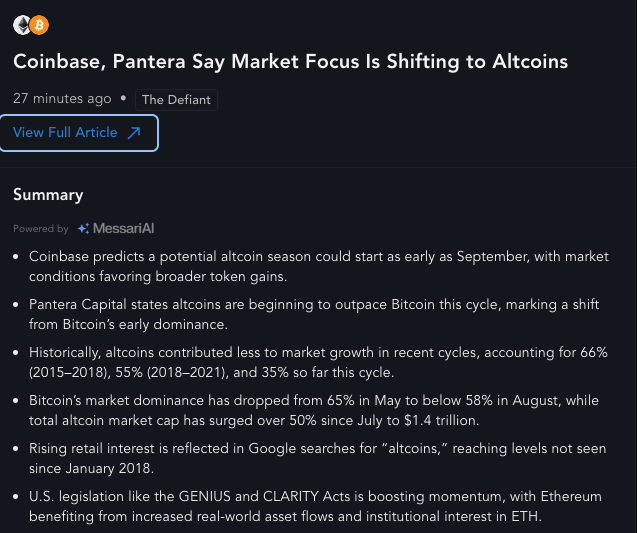Click the Bitcoin's market dominance bullet text
This screenshot has height=533, width=637.
click(x=314, y=410)
